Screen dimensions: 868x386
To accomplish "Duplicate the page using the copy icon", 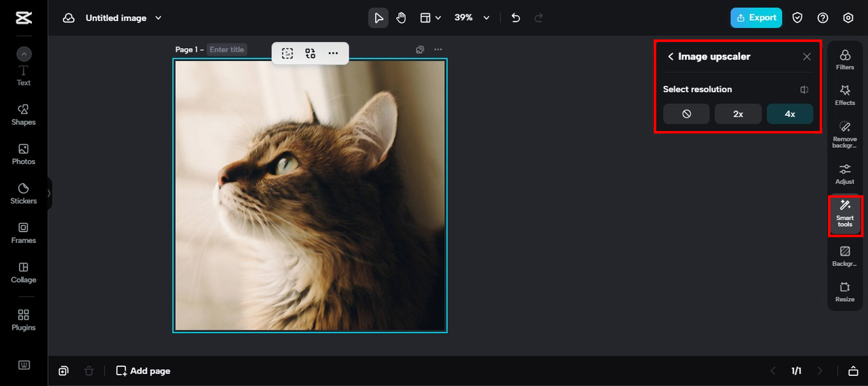I will (x=420, y=50).
